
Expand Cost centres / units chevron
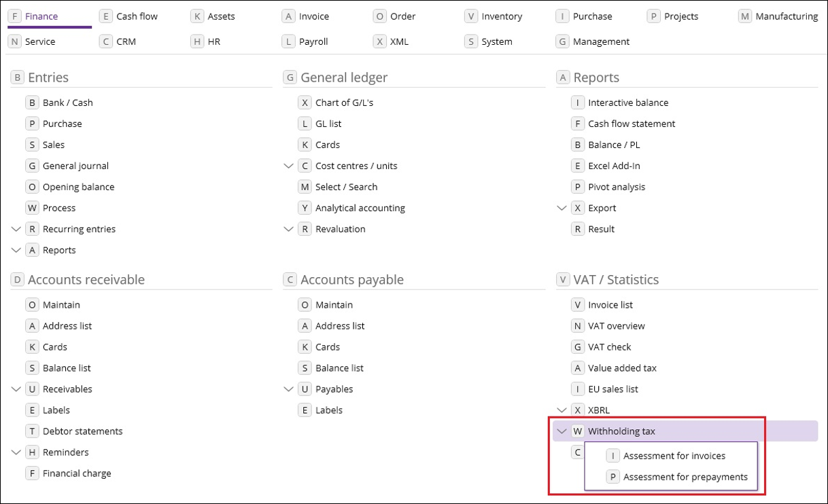coord(289,166)
